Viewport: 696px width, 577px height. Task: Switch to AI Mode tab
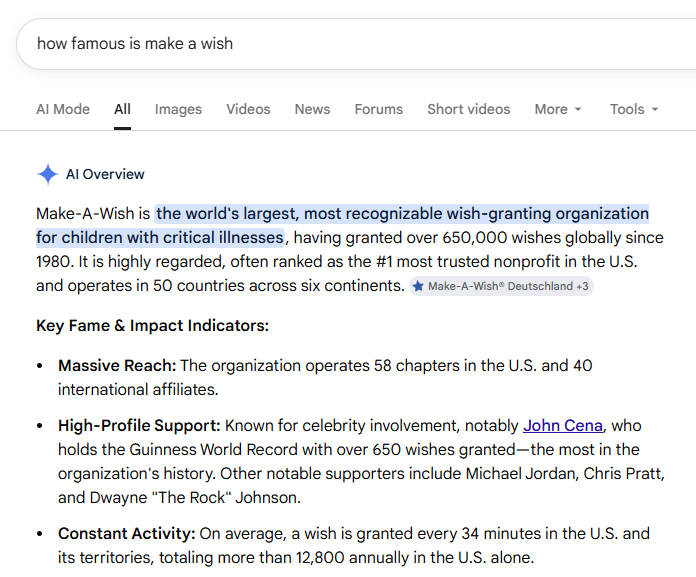coord(63,109)
